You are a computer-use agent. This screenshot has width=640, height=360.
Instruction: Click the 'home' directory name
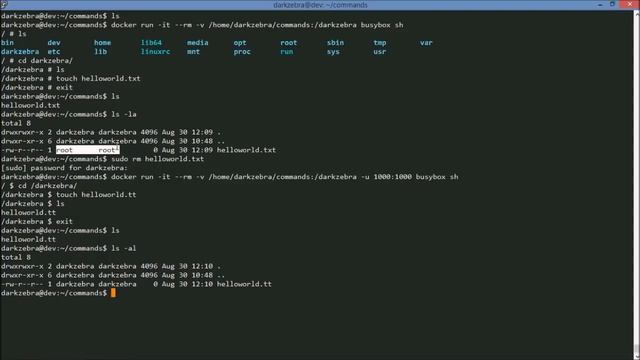(102, 42)
